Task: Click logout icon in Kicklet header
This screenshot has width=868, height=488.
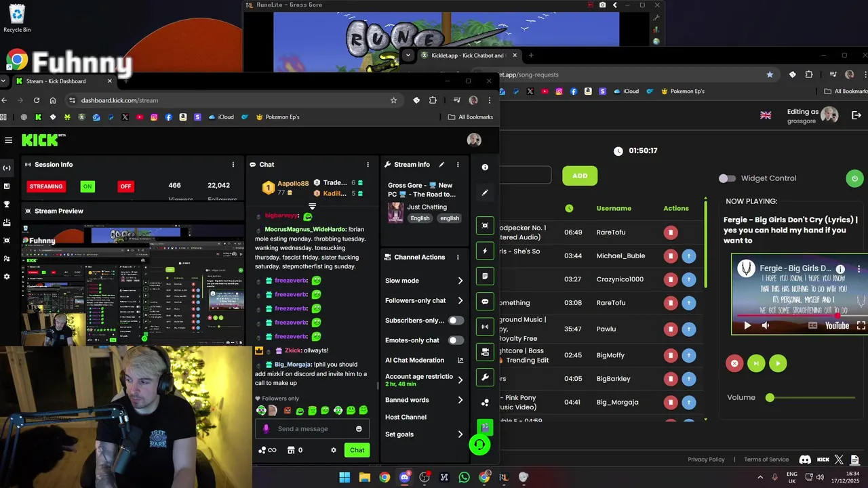Action: (856, 115)
